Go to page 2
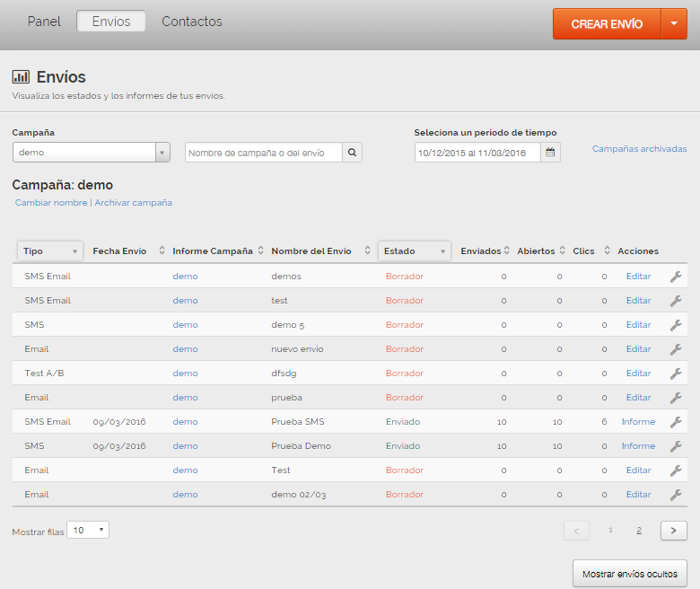 [x=639, y=530]
